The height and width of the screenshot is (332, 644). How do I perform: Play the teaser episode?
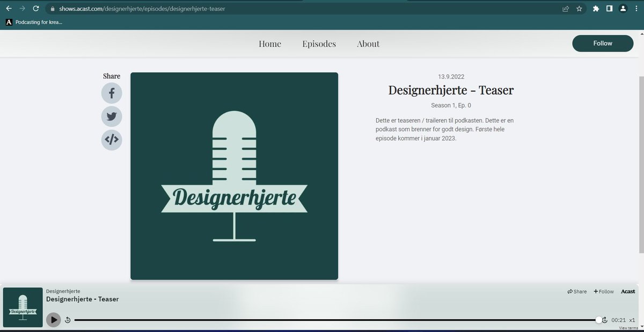click(x=53, y=320)
